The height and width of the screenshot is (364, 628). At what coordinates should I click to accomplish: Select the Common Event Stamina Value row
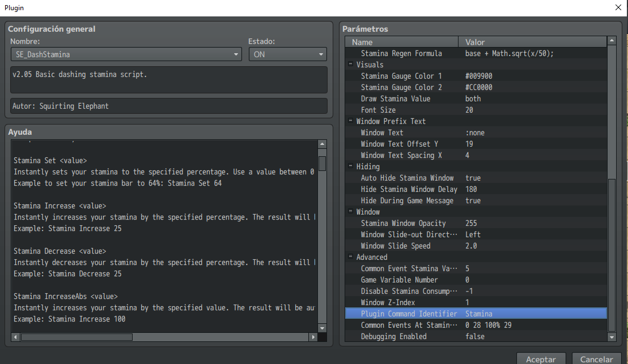476,268
